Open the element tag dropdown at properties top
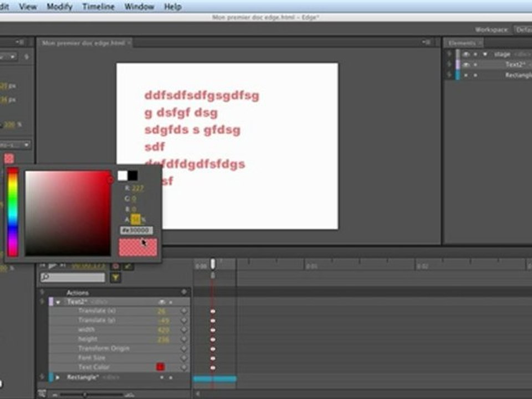 pos(8,57)
